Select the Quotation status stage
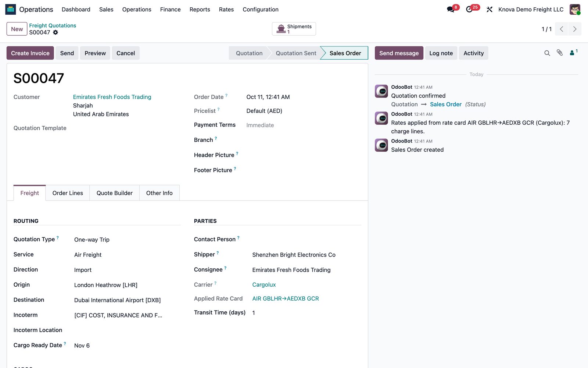This screenshot has height=368, width=588. (x=249, y=53)
